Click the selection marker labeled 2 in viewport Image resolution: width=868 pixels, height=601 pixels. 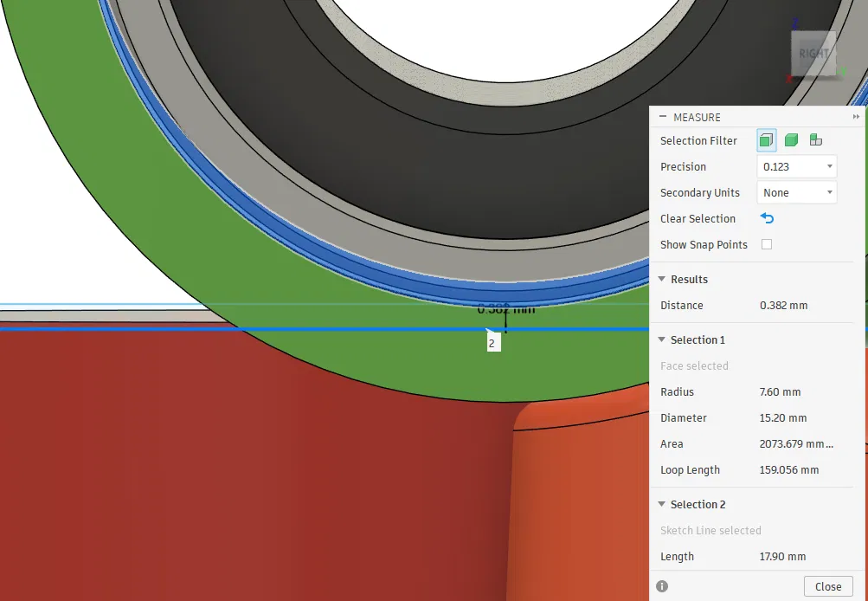[492, 342]
